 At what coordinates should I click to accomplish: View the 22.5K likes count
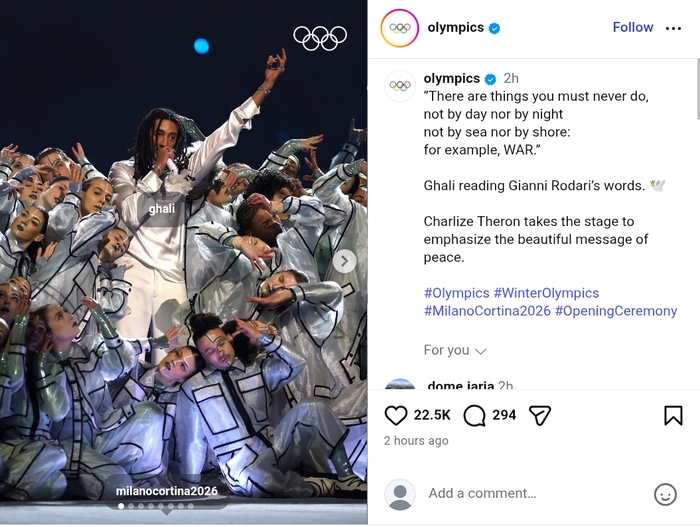(x=432, y=415)
